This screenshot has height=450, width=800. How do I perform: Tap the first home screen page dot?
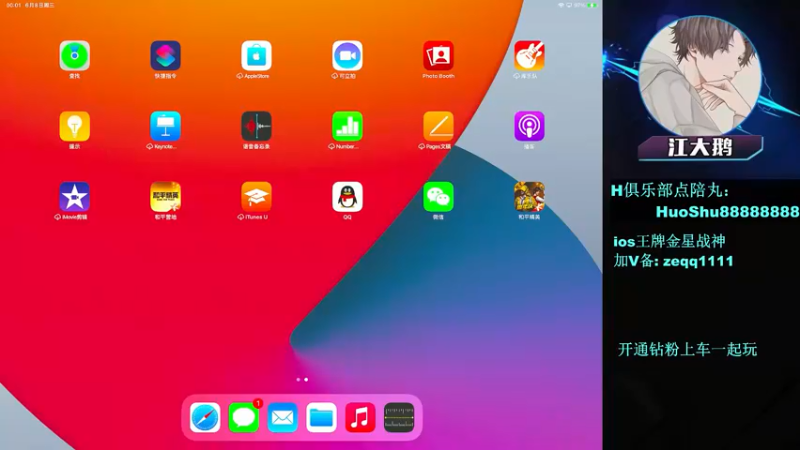pyautogui.click(x=298, y=380)
